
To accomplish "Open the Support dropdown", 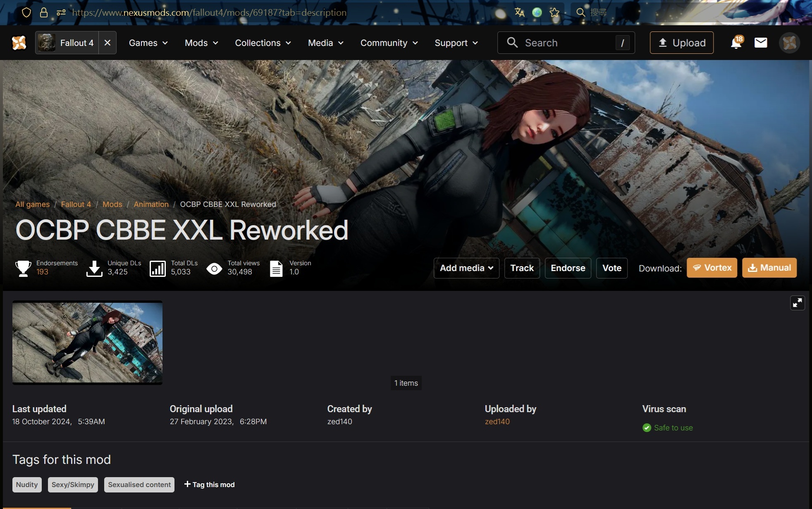I will pos(456,43).
